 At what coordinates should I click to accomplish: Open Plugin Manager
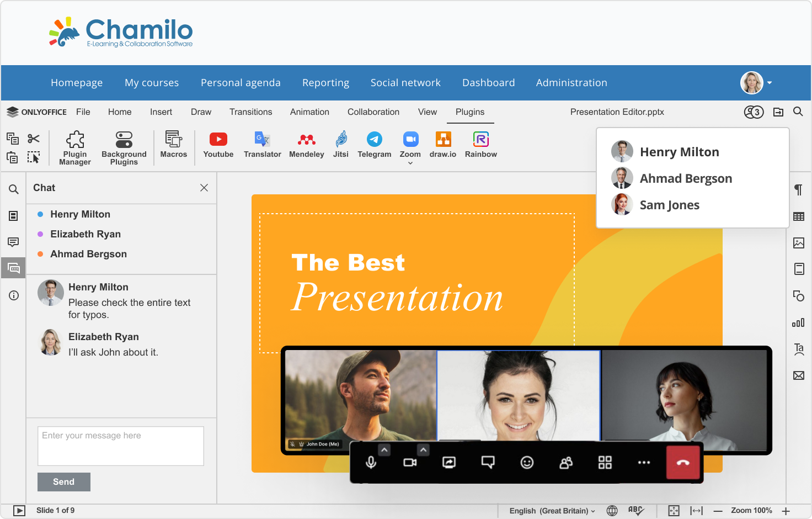(x=75, y=148)
